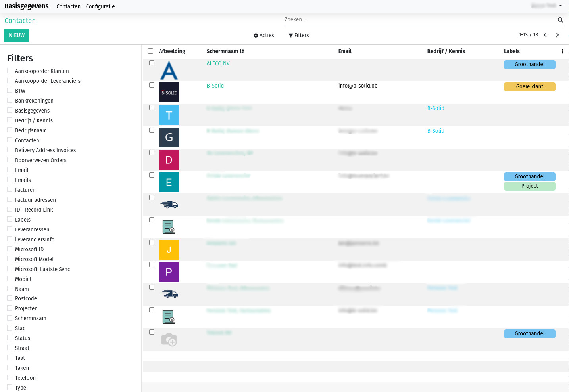Enable the BTW filter checkbox

(x=10, y=90)
